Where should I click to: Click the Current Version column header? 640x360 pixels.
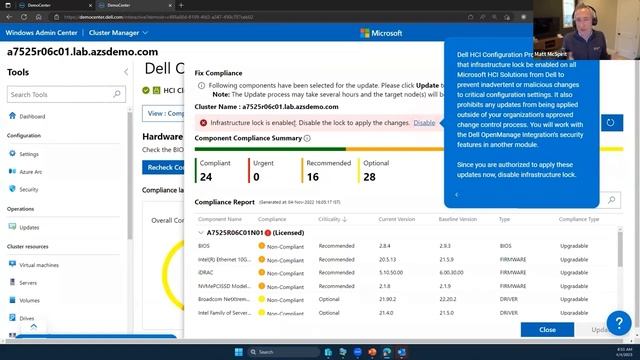point(396,219)
